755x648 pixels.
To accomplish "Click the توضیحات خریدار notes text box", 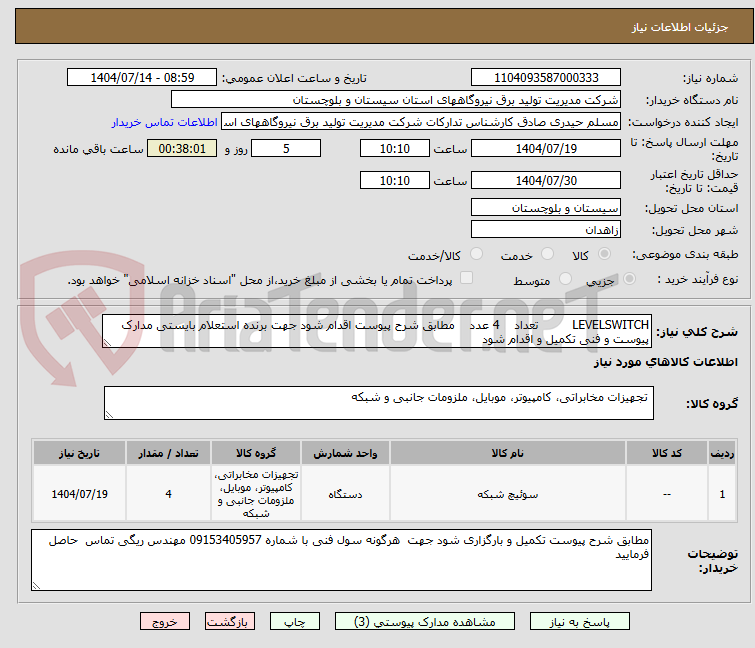I will [341, 560].
